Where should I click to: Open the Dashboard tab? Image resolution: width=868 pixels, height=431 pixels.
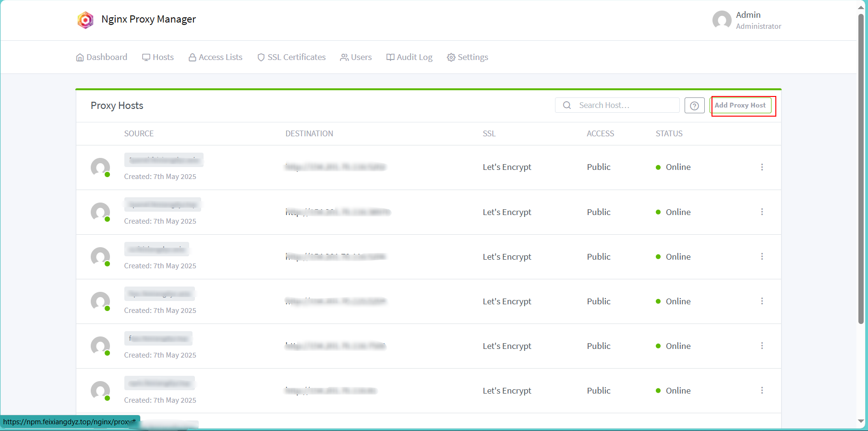tap(101, 57)
